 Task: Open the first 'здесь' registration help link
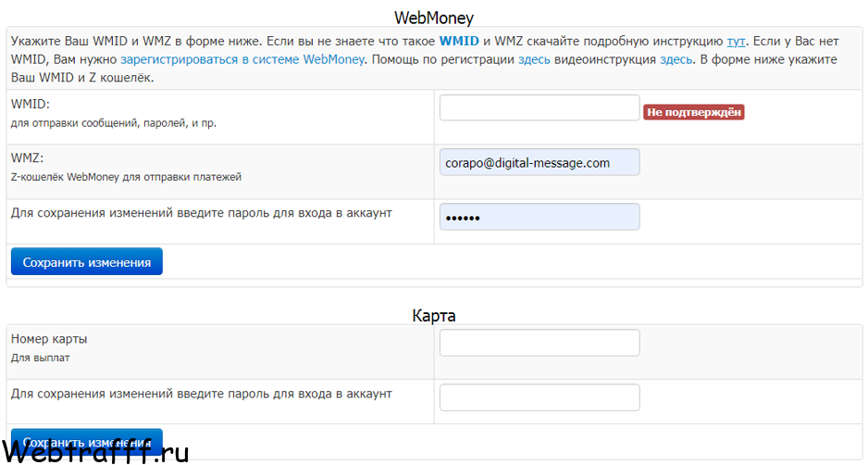coord(534,59)
